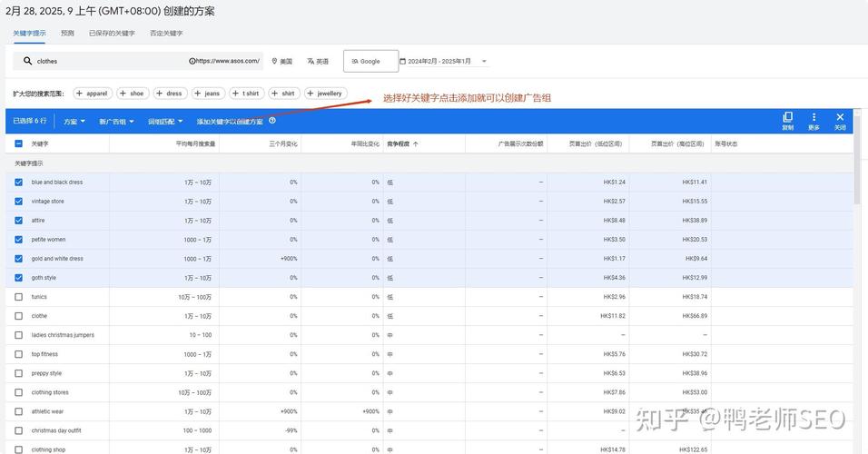Add the apparel suggestion chip
Screen dimensions: 868x454
pos(93,94)
